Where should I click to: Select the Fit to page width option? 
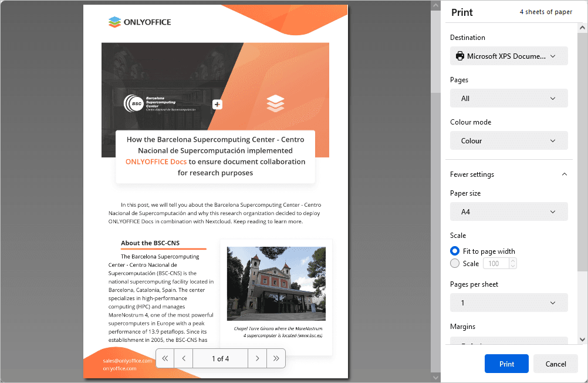pos(455,250)
